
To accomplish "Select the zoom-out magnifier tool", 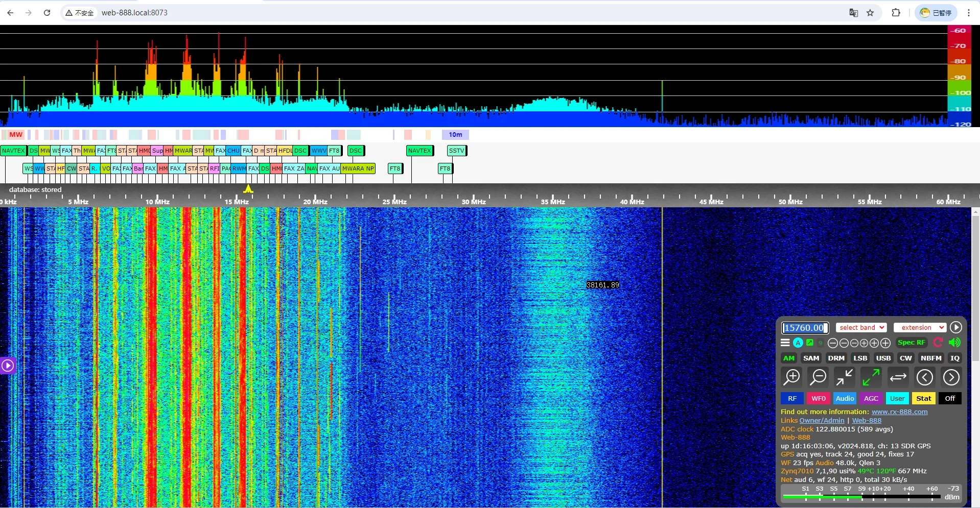I will [818, 377].
